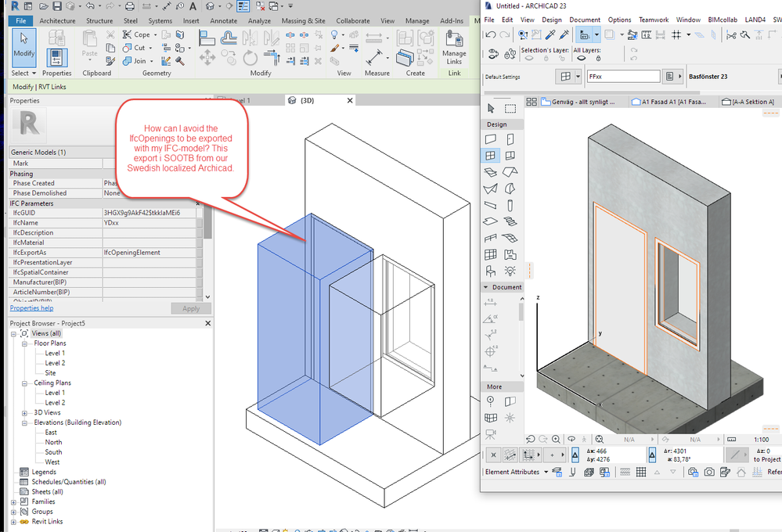Toggle ARCHICAD All Layers visibility eye
The height and width of the screenshot is (532, 782).
(x=581, y=59)
